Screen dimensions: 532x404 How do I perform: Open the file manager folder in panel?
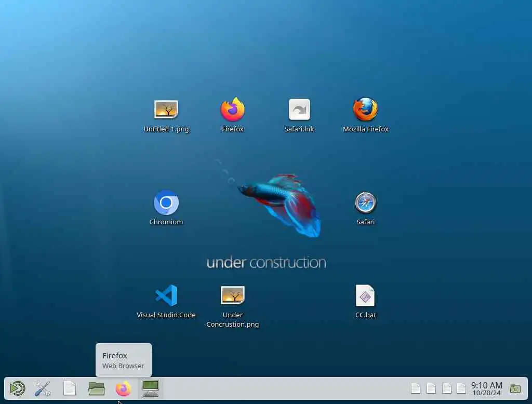pyautogui.click(x=96, y=388)
